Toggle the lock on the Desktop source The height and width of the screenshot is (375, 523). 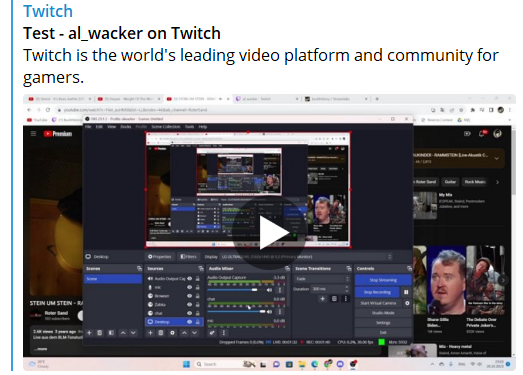point(198,322)
